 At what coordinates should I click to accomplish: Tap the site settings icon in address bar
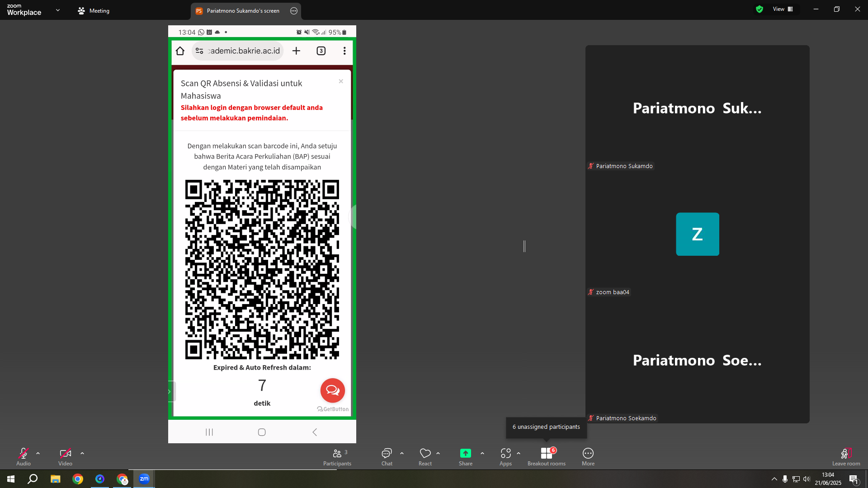(199, 51)
